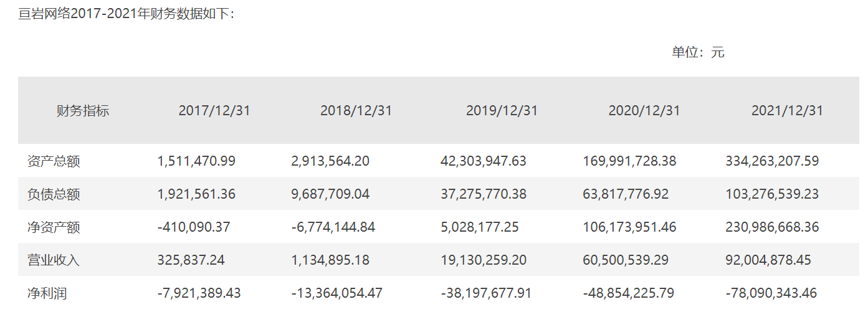Click the 2020/12/31 column header
This screenshot has width=868, height=322.
point(644,111)
